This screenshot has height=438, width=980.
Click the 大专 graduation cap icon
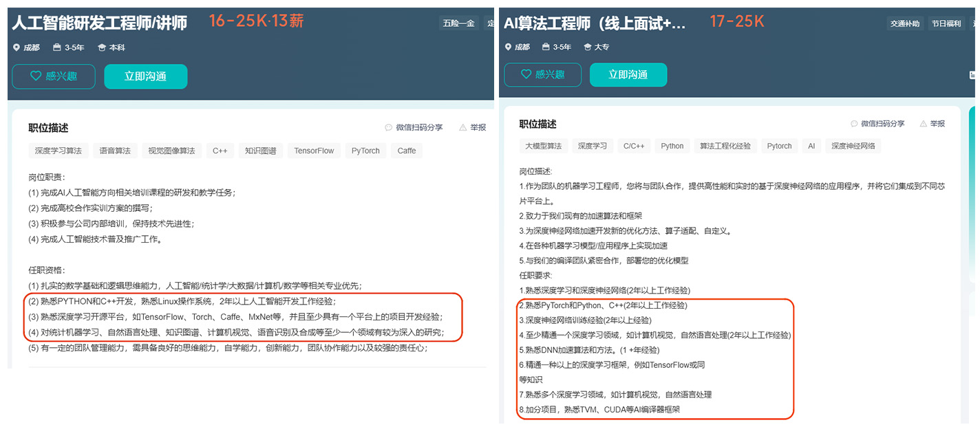click(x=588, y=47)
